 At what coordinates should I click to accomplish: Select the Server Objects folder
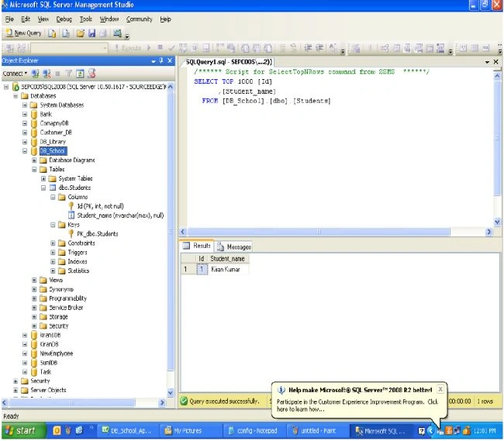coord(48,391)
